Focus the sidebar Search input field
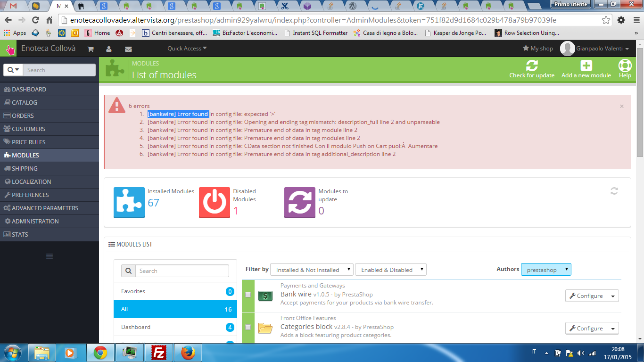Screen dimensions: 644x362 [x=59, y=70]
